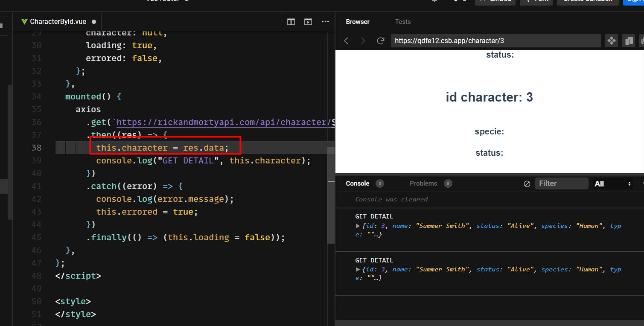The image size is (644, 326).
Task: Click the 'specie:' label in preview
Action: pyautogui.click(x=490, y=132)
